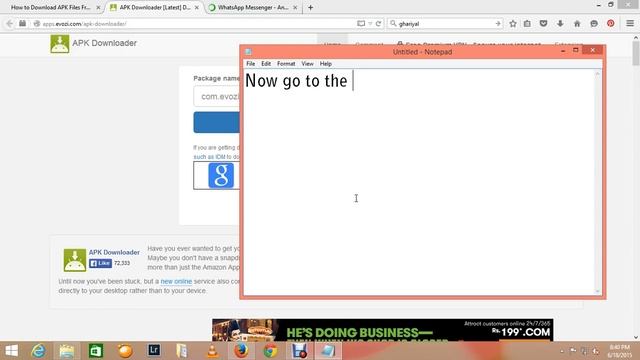The height and width of the screenshot is (360, 640).
Task: Minimize the Notepad window
Action: tap(563, 51)
